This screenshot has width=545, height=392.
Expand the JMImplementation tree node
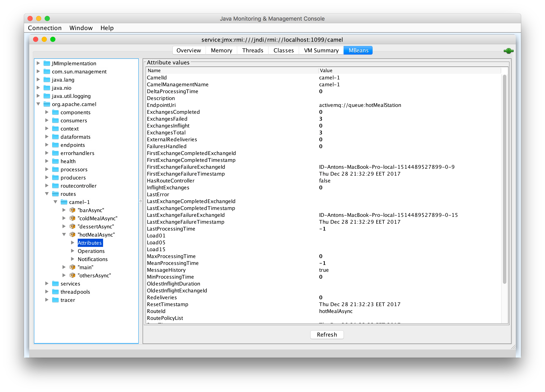(38, 63)
